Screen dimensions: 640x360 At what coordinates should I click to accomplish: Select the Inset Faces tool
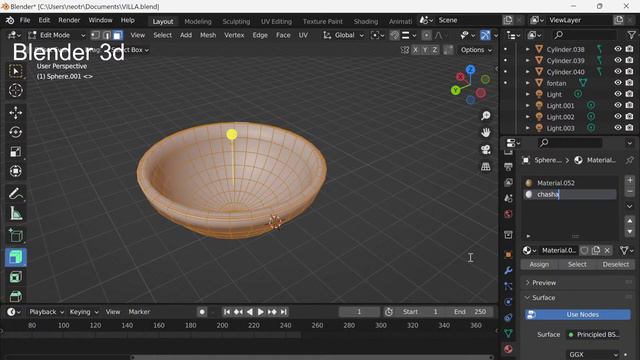pyautogui.click(x=16, y=277)
